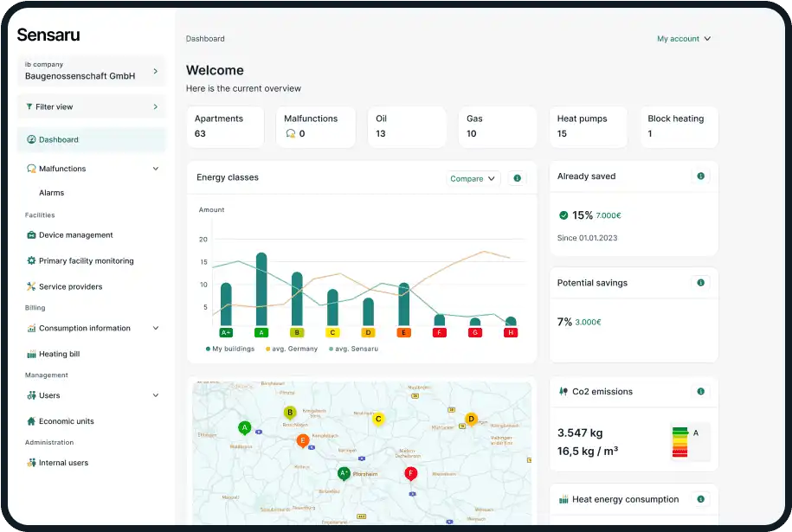Click the Consumption information chart icon
This screenshot has width=792, height=532.
pos(31,328)
